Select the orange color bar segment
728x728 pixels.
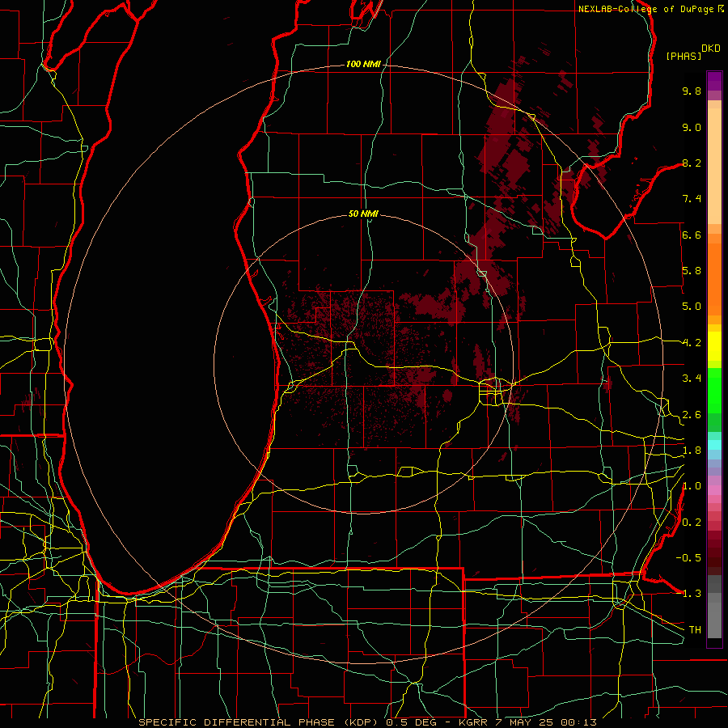[714, 279]
